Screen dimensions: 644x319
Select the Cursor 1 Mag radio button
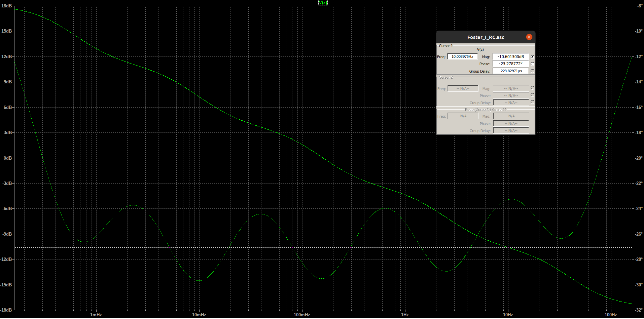point(532,57)
